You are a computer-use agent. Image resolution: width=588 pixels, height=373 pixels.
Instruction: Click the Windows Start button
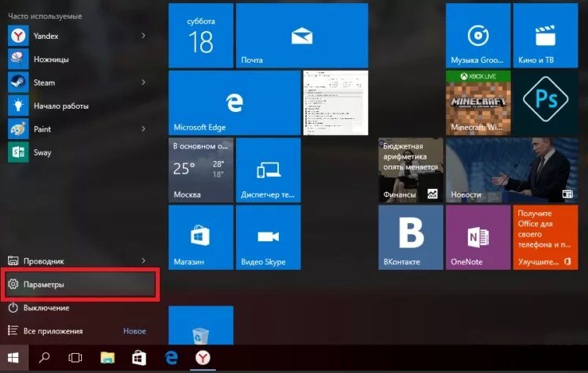pyautogui.click(x=14, y=358)
